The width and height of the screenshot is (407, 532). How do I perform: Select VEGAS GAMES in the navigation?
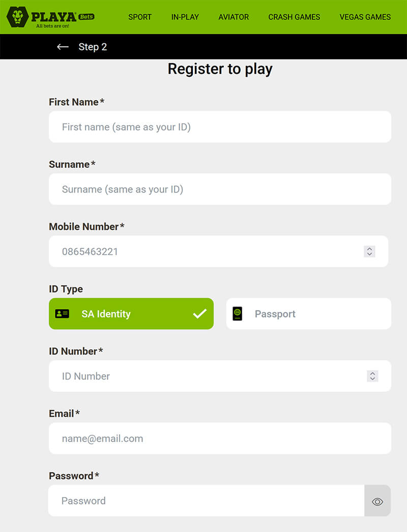coord(365,17)
